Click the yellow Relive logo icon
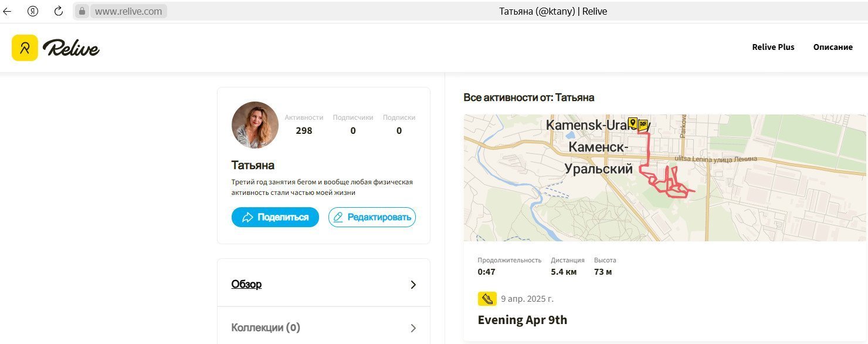Viewport: 868px width, 344px height. point(25,48)
